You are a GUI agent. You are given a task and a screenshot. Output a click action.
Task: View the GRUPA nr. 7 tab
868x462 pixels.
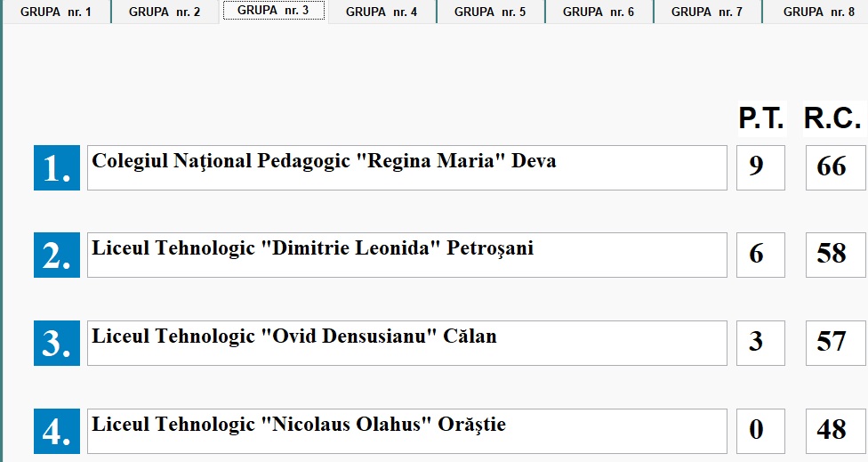(x=707, y=12)
